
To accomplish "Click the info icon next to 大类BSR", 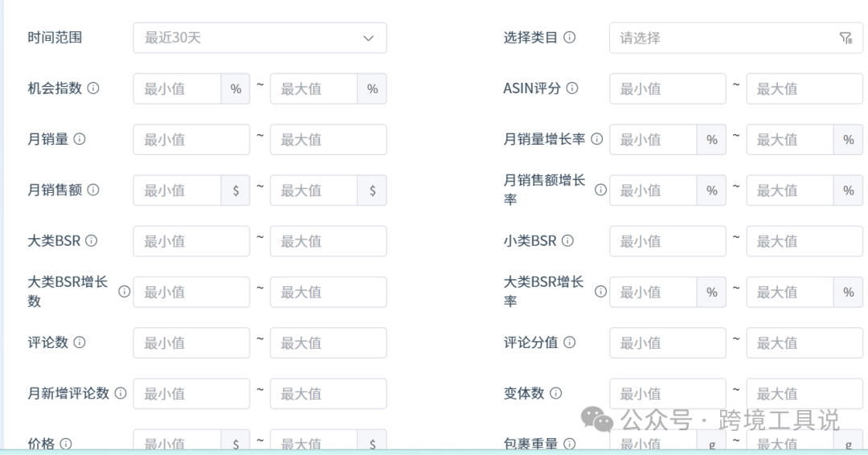I will [x=92, y=240].
